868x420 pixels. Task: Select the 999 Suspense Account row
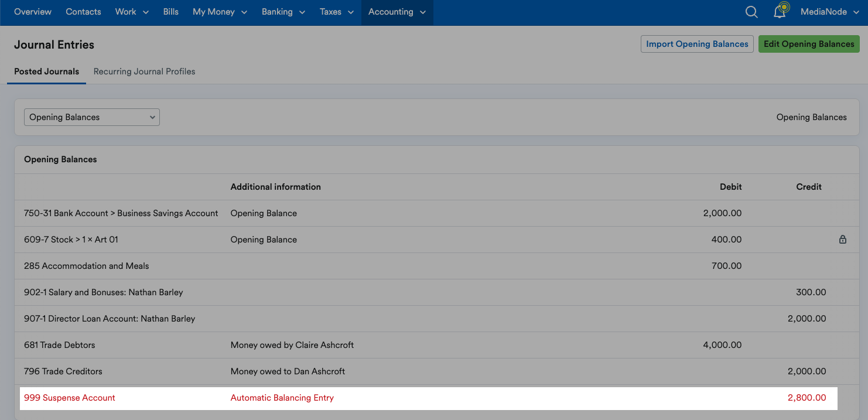click(x=70, y=398)
